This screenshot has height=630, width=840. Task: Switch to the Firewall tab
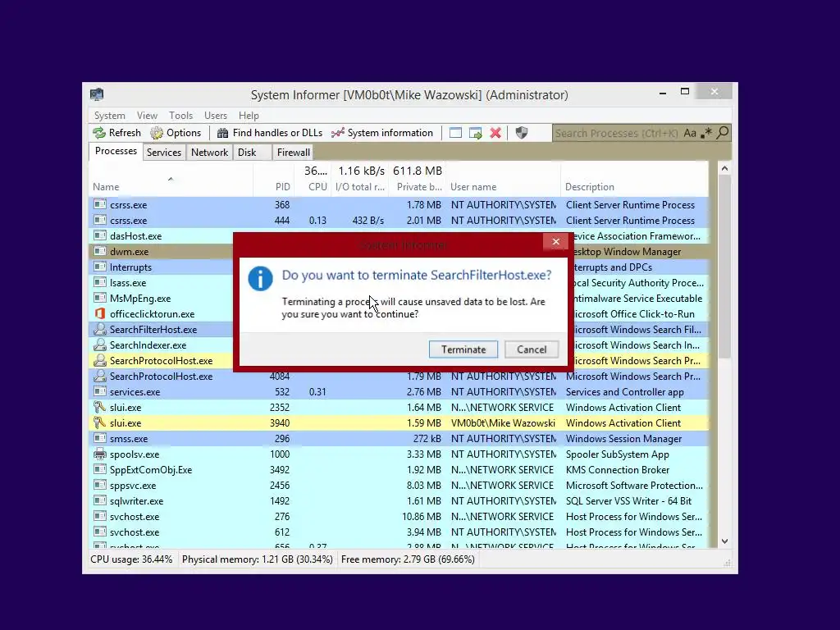293,153
